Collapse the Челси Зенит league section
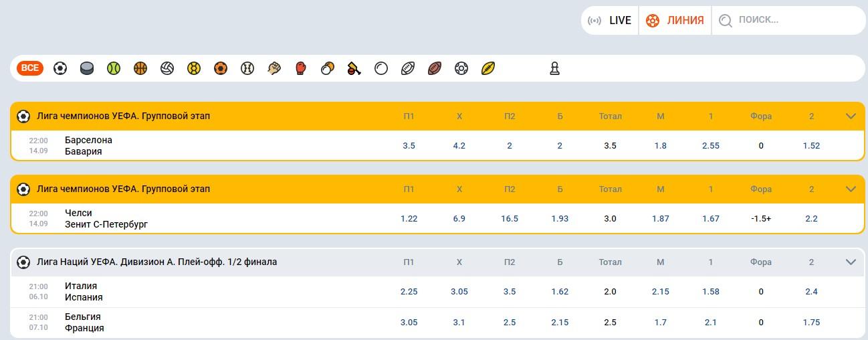 851,189
